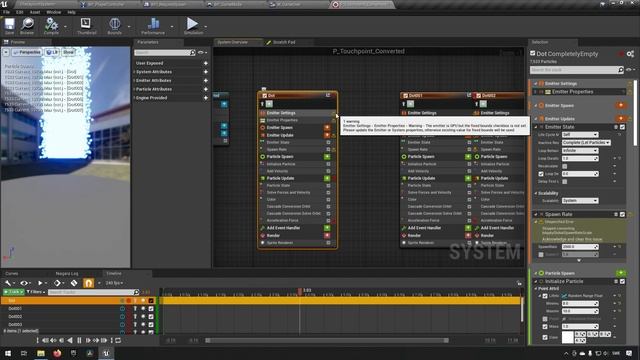Open the Window menu
The image size is (640, 360).
point(53,12)
